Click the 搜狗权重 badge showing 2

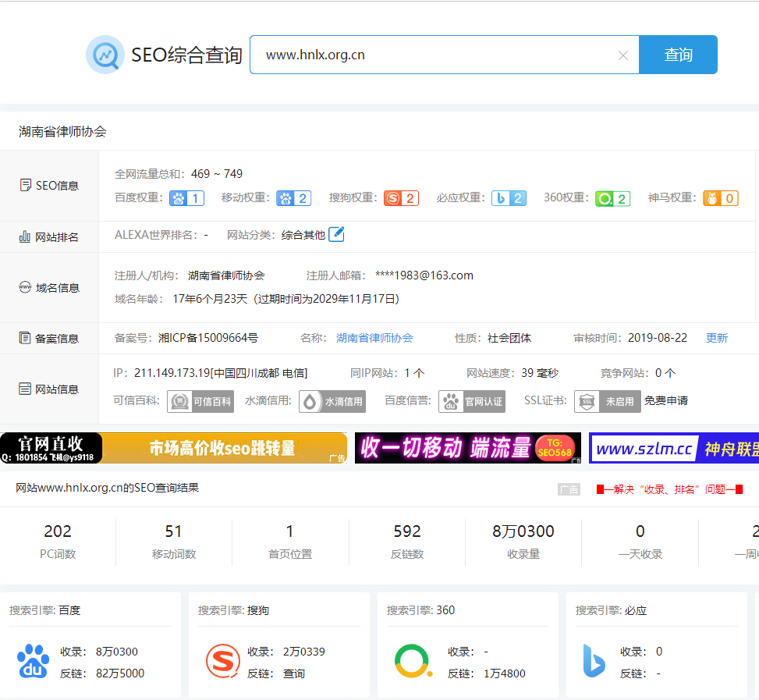[401, 198]
